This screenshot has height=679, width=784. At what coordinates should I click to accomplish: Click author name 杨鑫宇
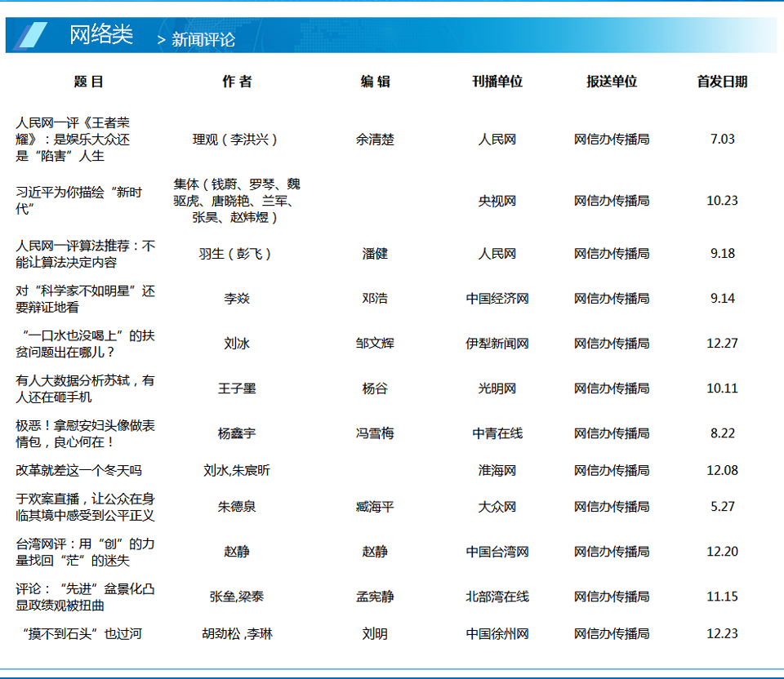click(237, 433)
